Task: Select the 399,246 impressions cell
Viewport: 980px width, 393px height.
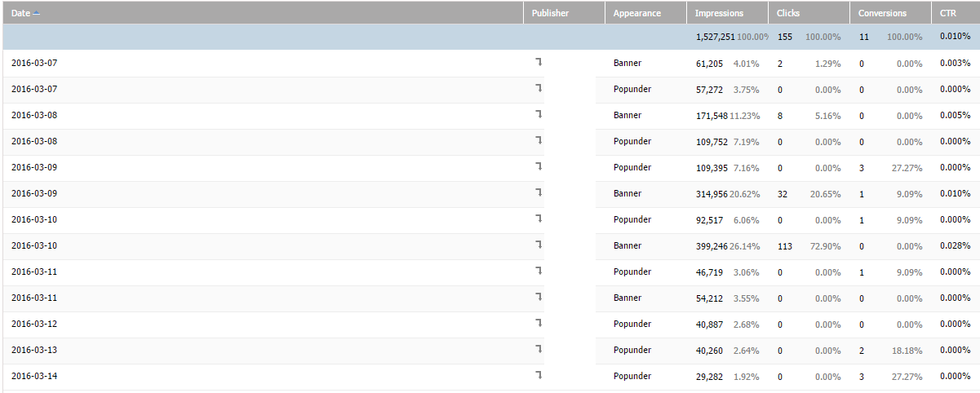Action: (x=712, y=245)
